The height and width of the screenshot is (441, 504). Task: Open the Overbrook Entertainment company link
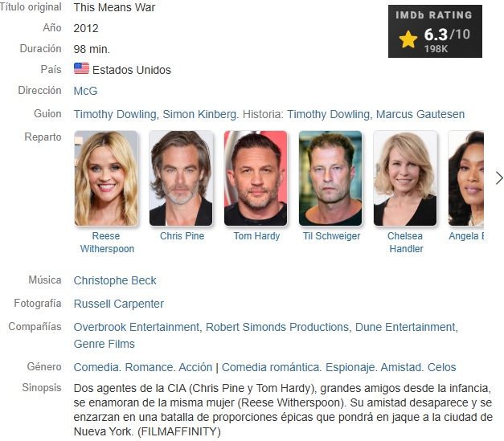137,327
